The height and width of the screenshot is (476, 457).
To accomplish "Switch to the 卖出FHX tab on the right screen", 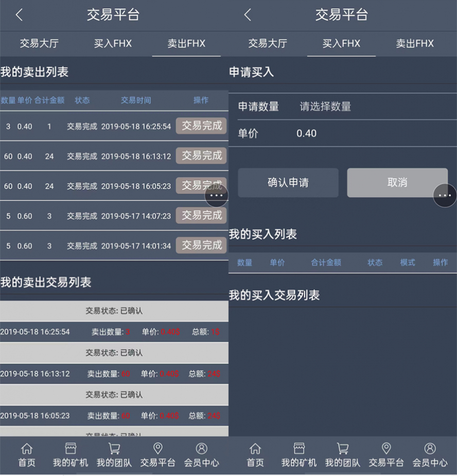I will (415, 43).
